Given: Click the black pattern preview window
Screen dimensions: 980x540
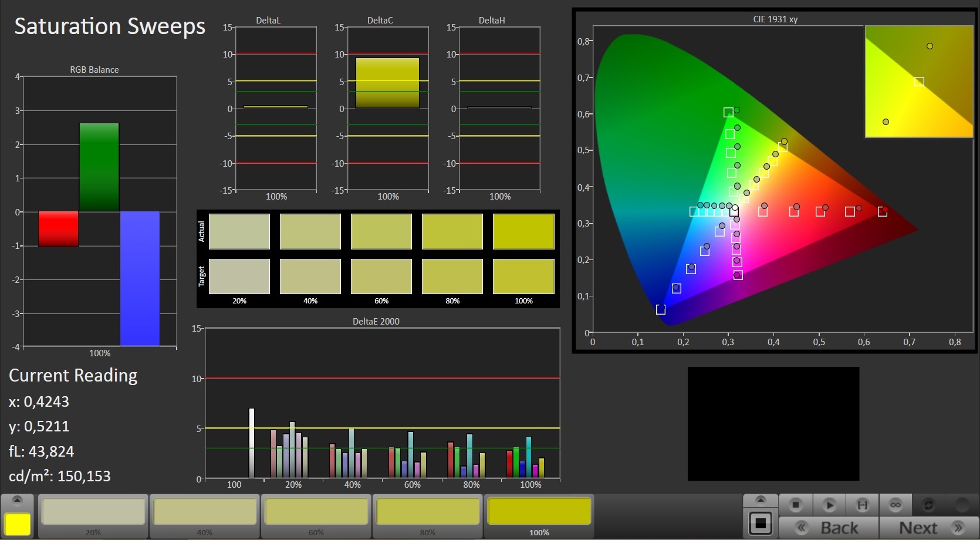Looking at the screenshot, I should point(773,424).
